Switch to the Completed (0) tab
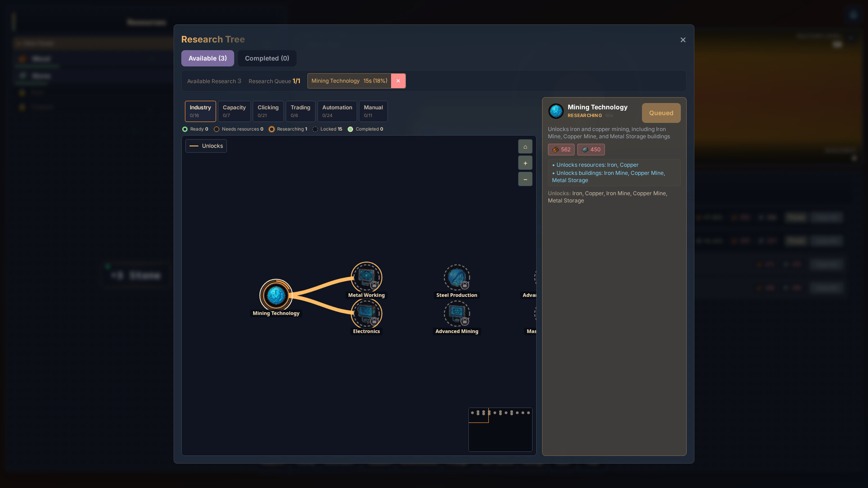This screenshot has width=868, height=488. click(x=267, y=58)
